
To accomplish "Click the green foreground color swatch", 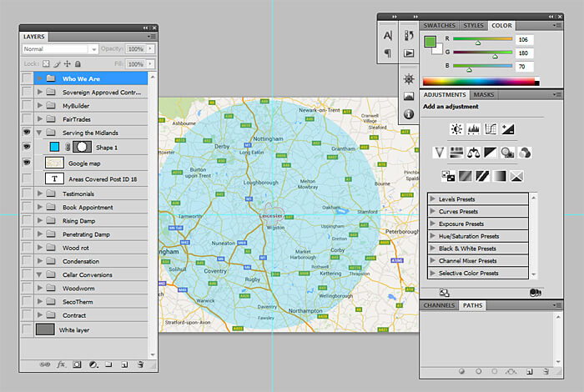I will click(x=430, y=41).
